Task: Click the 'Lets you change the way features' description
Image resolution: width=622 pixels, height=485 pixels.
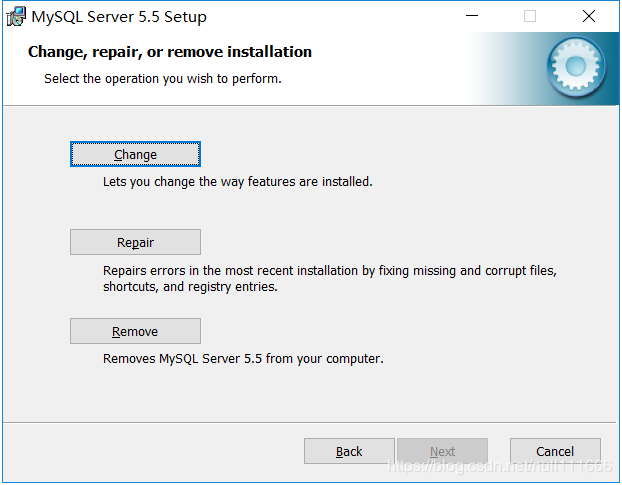Action: tap(237, 182)
